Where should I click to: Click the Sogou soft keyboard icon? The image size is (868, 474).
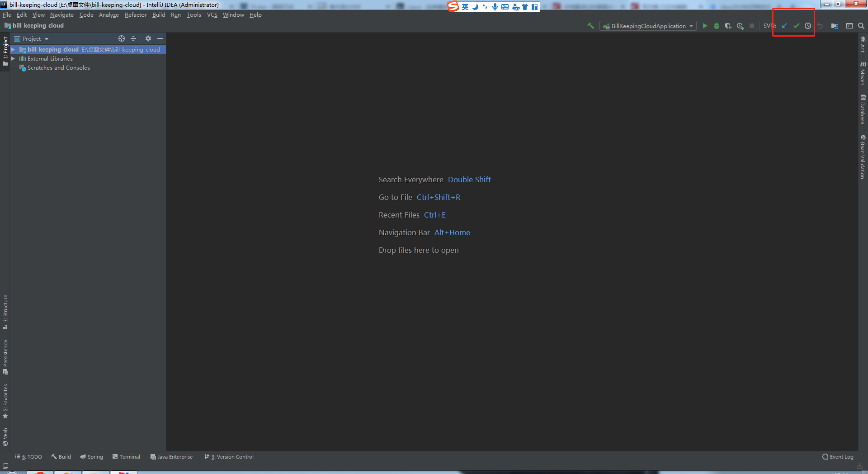[x=505, y=7]
